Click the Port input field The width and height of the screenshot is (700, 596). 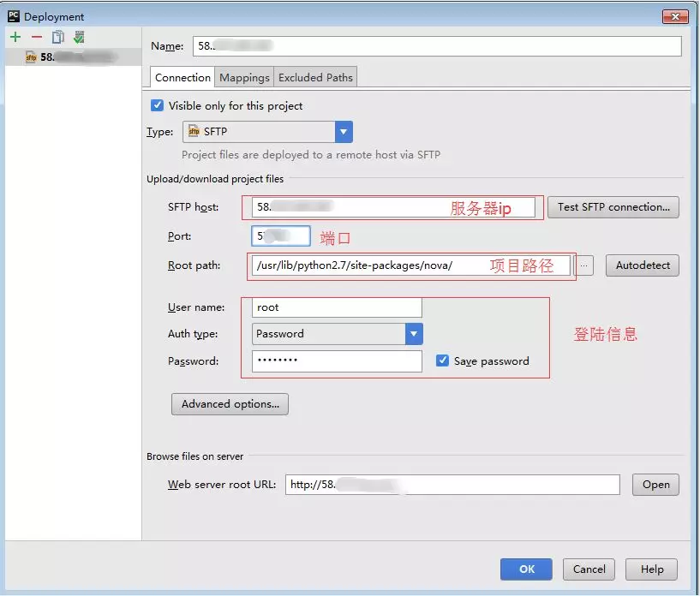[x=281, y=236]
